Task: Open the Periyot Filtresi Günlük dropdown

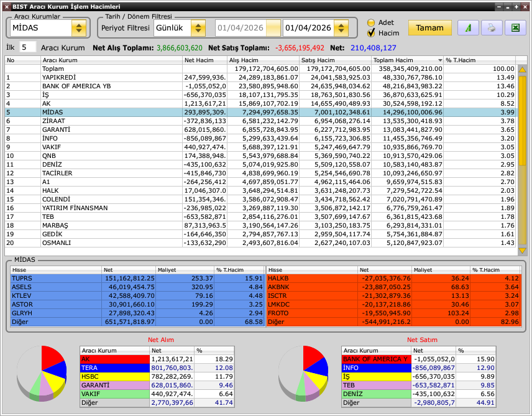Action: click(x=198, y=28)
